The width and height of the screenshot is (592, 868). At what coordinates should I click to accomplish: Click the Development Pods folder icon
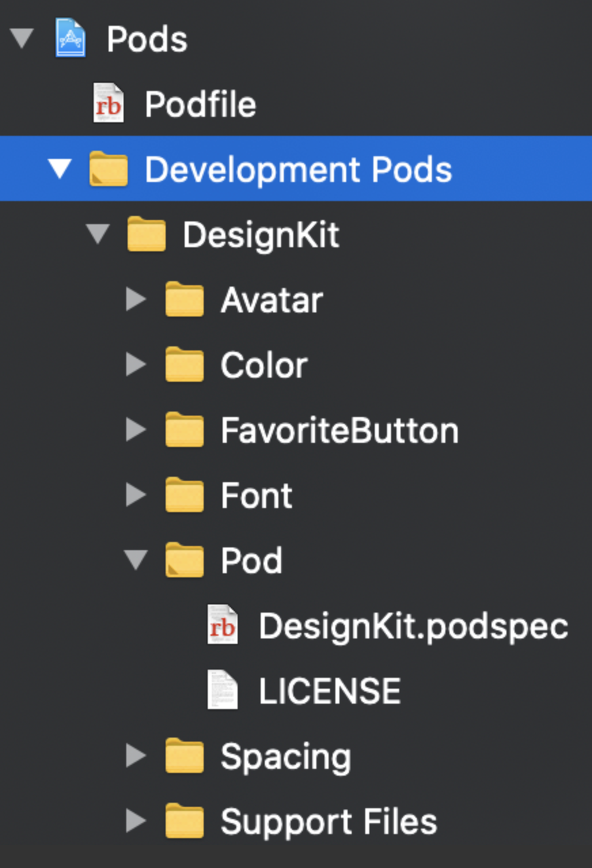pyautogui.click(x=109, y=169)
